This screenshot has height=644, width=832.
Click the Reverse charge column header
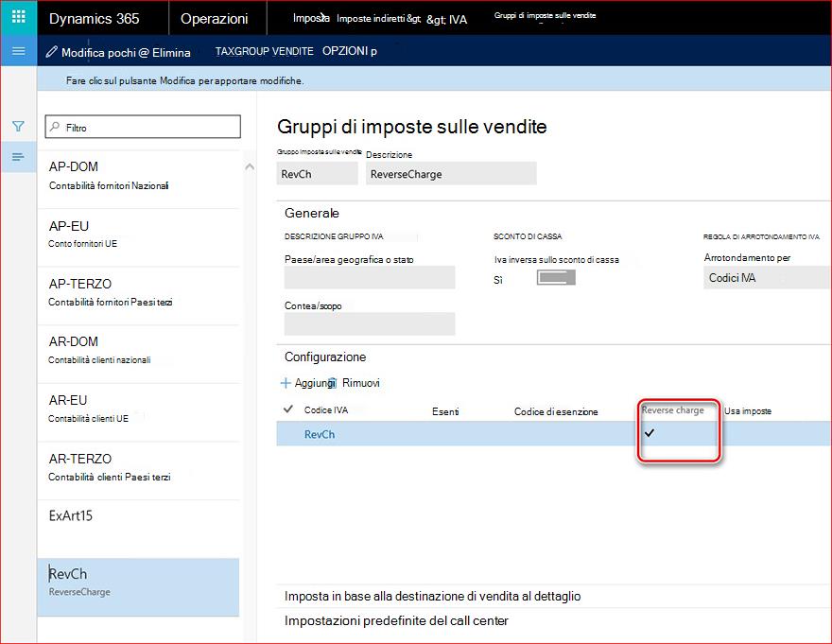pos(672,409)
